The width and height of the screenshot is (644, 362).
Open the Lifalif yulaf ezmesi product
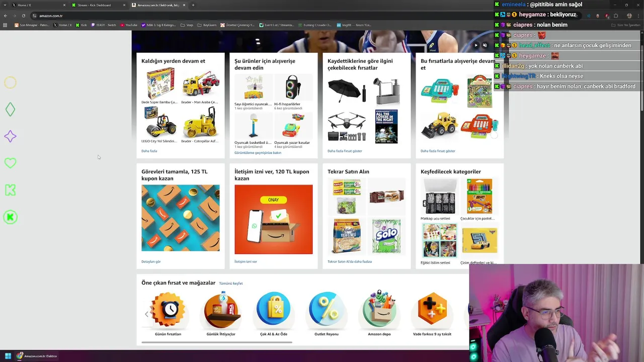coord(347,236)
